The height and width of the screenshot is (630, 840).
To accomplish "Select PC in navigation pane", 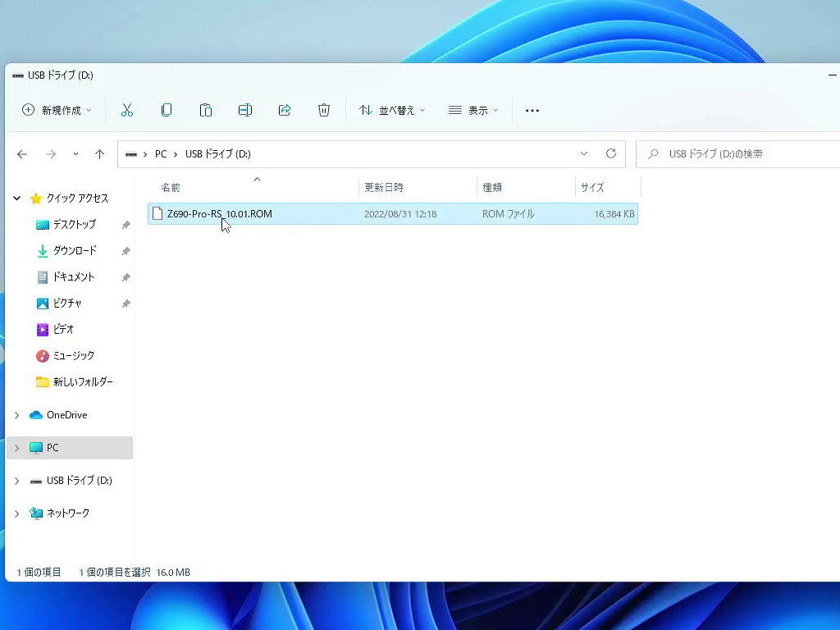I will click(52, 448).
